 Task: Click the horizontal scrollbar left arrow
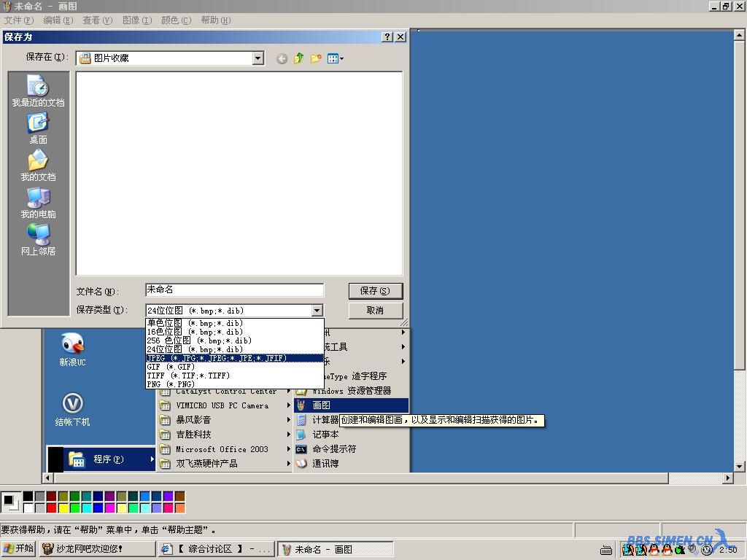coord(47,478)
